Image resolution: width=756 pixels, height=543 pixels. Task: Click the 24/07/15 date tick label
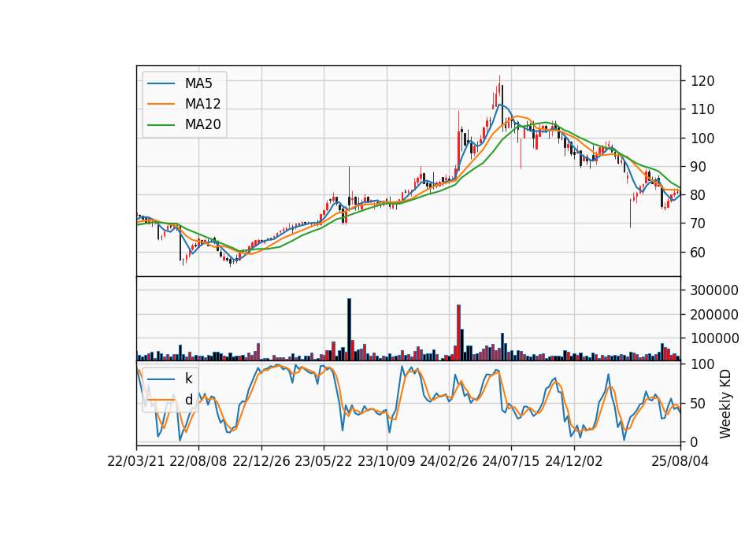coord(511,461)
